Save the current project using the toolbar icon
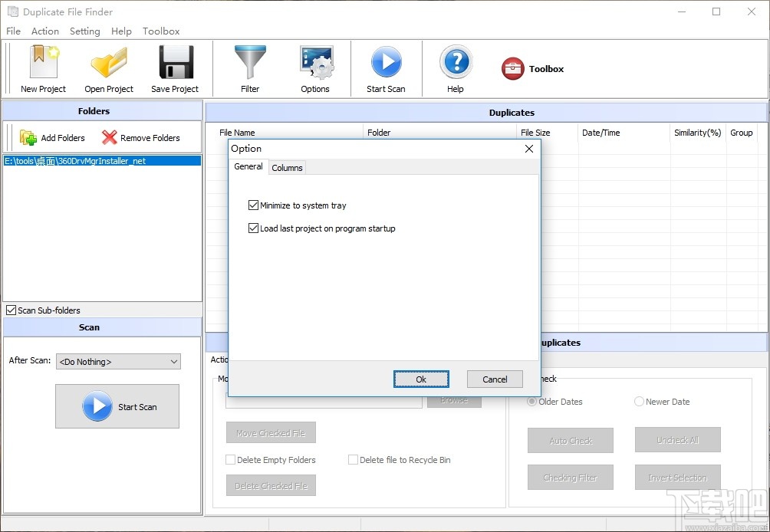The height and width of the screenshot is (532, 770). (x=175, y=67)
